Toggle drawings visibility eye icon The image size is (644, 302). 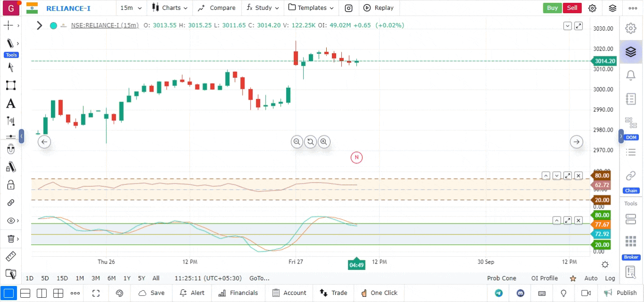click(10, 221)
